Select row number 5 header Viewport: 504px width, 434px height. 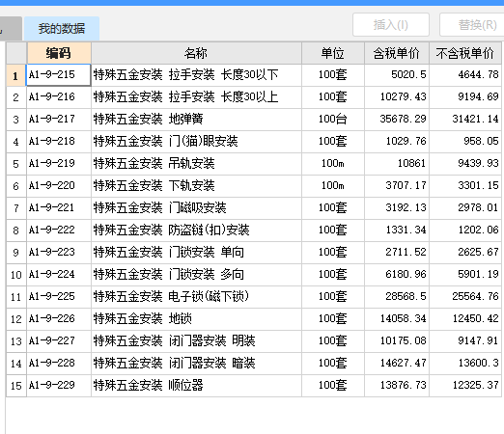16,164
